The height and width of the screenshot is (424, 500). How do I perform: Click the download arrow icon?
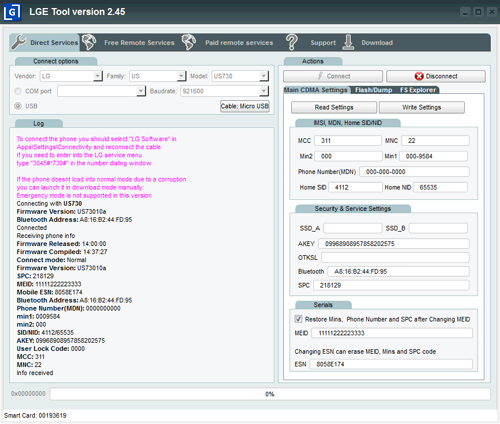click(348, 42)
